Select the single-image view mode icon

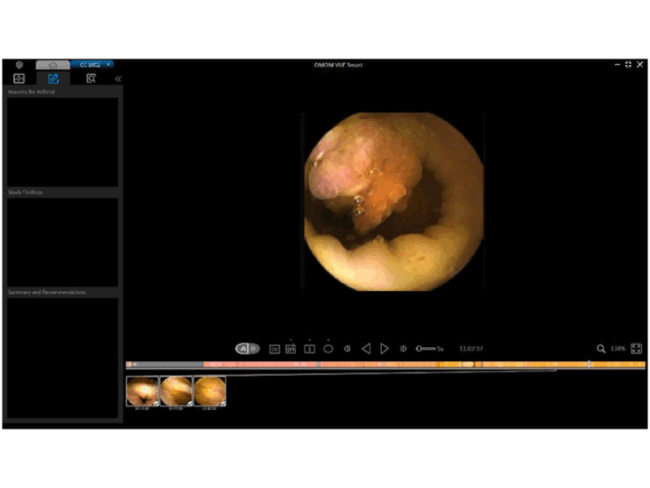click(x=309, y=349)
